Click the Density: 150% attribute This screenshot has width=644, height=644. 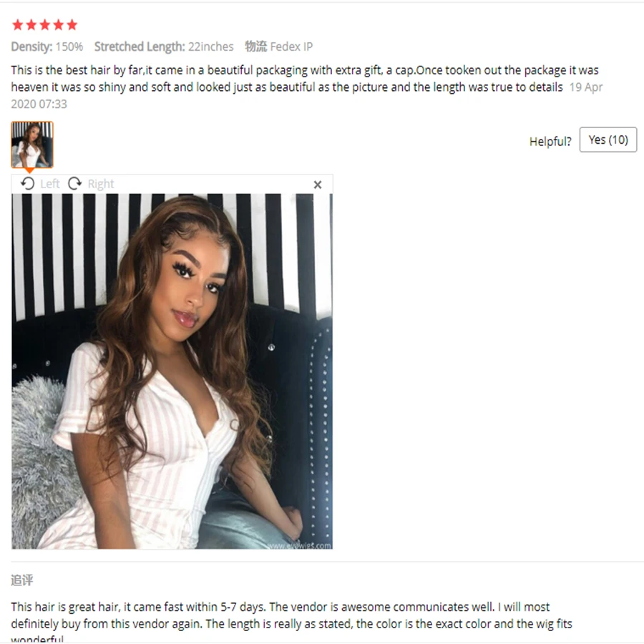click(x=47, y=47)
